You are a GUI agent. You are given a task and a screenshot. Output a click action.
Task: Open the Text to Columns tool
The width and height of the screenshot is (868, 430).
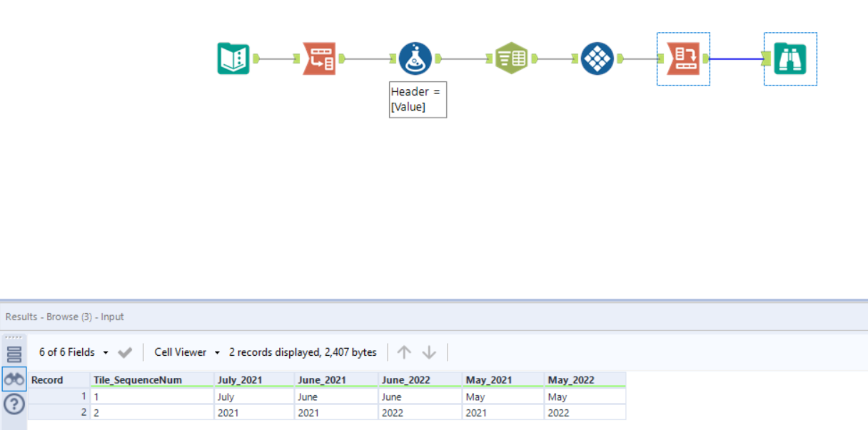point(319,56)
